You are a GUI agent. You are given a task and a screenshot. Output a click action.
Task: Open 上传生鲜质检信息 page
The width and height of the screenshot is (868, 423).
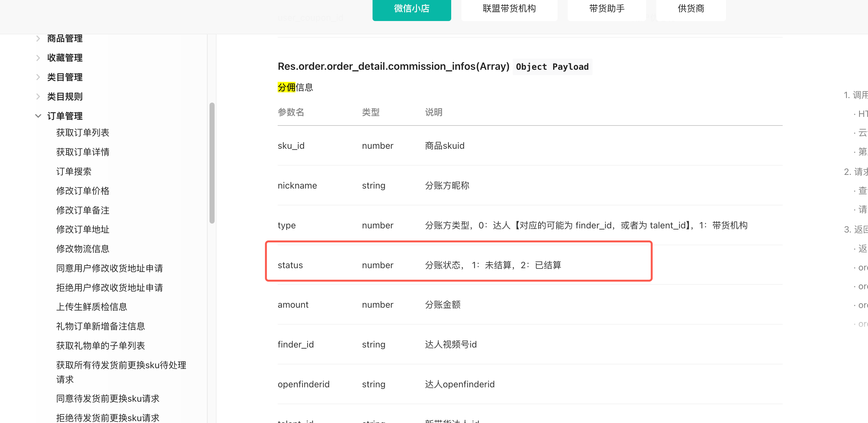[92, 307]
